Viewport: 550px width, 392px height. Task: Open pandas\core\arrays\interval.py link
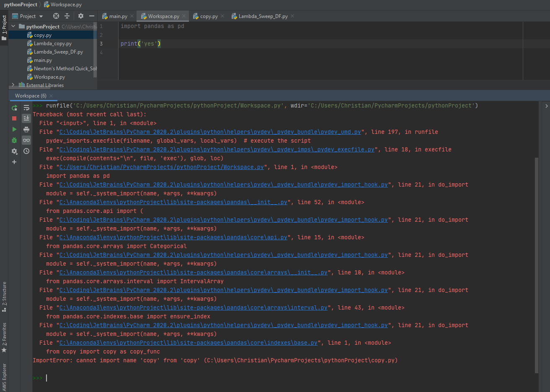coord(194,307)
